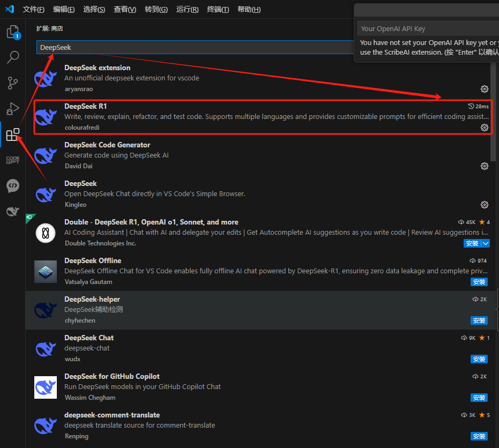Click the DeepSeek Chat whale logo

(x=46, y=348)
